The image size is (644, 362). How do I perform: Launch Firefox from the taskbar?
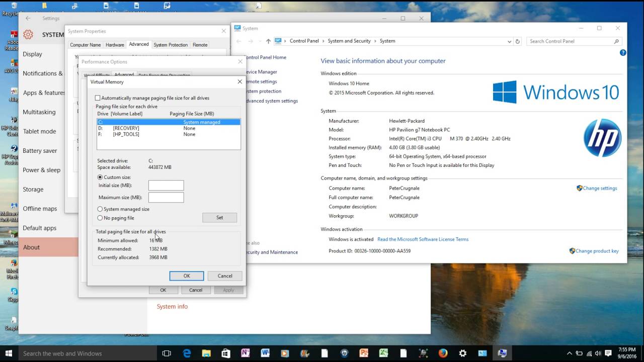pos(443,353)
